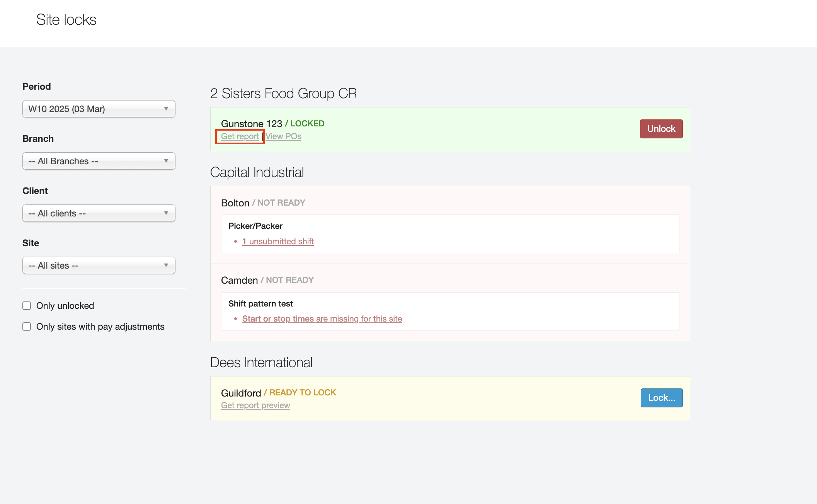The image size is (817, 504).
Task: Open the All clients dropdown
Action: coord(99,213)
